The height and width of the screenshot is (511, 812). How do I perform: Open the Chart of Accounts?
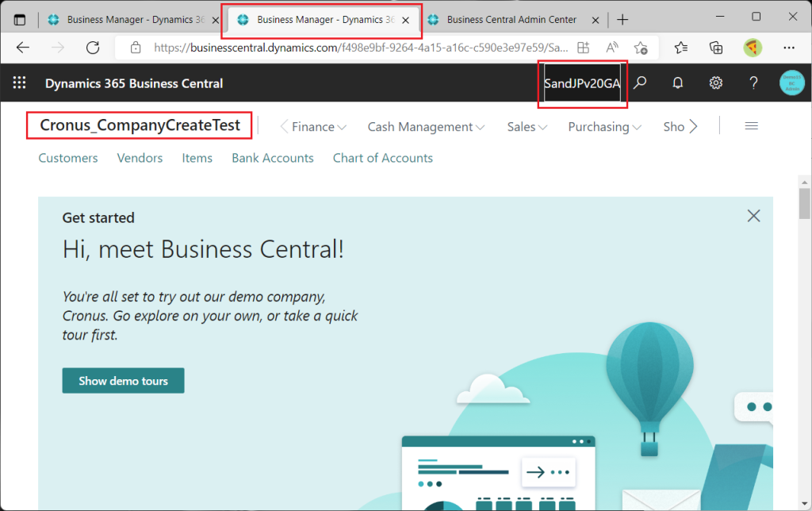(383, 158)
